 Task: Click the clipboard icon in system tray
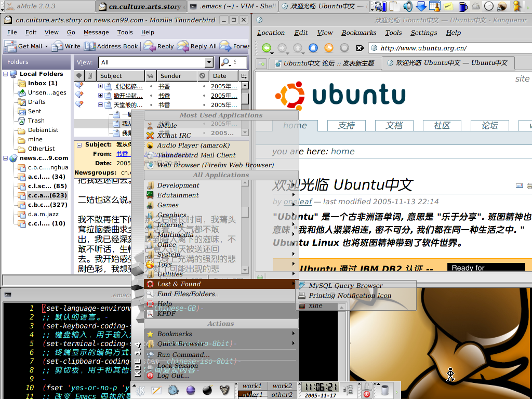coord(394,6)
